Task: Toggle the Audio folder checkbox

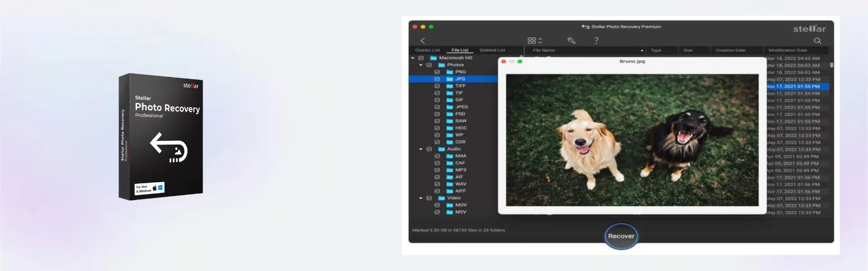Action: pos(429,149)
